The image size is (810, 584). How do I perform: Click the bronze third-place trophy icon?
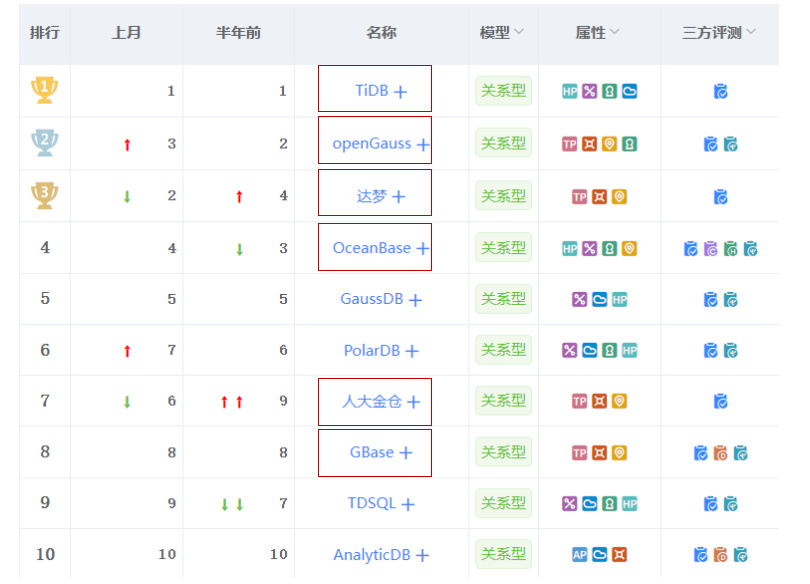(x=44, y=195)
